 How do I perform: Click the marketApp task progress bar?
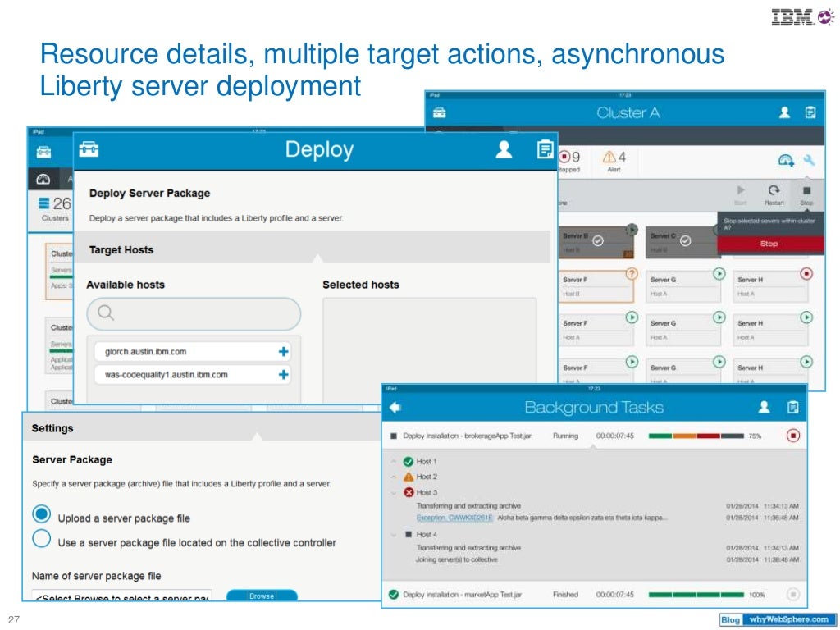696,595
